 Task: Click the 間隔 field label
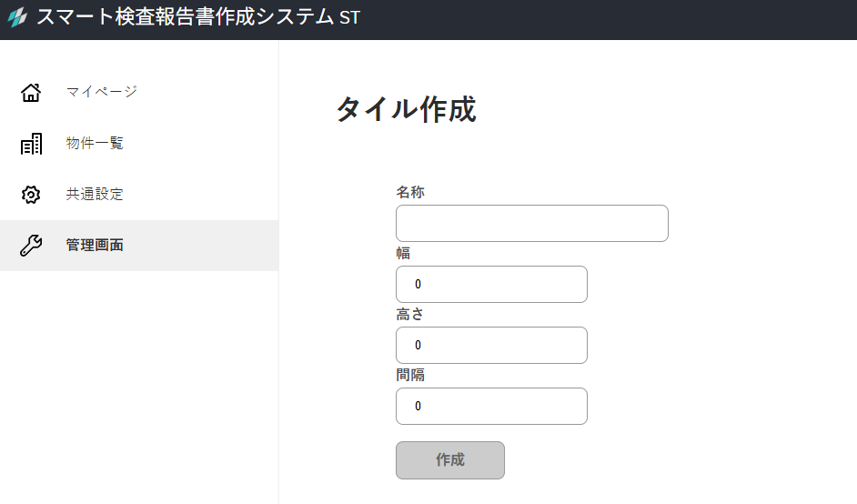pos(410,375)
